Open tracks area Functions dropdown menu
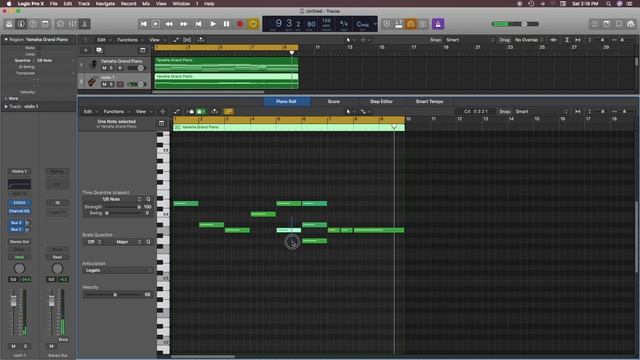 (x=130, y=40)
